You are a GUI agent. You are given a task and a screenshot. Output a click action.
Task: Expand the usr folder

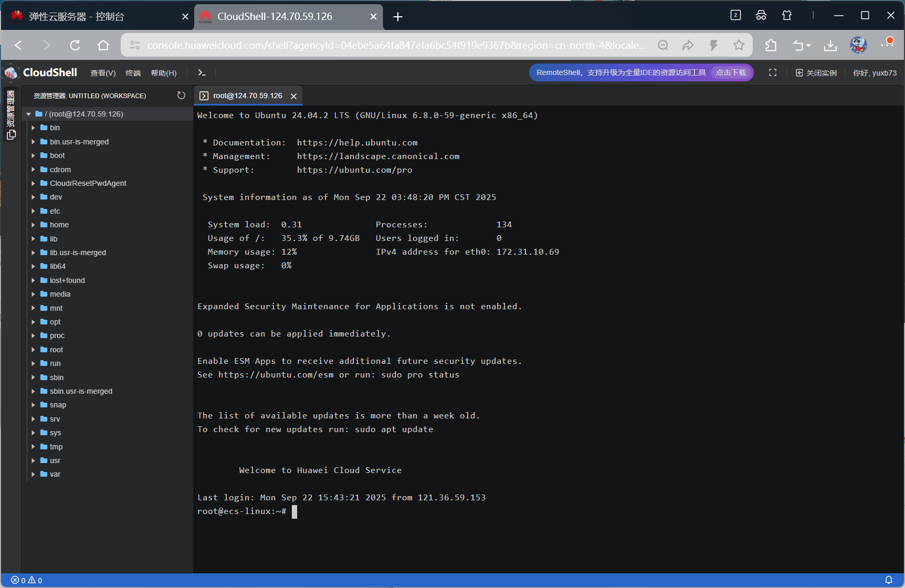[x=33, y=460]
